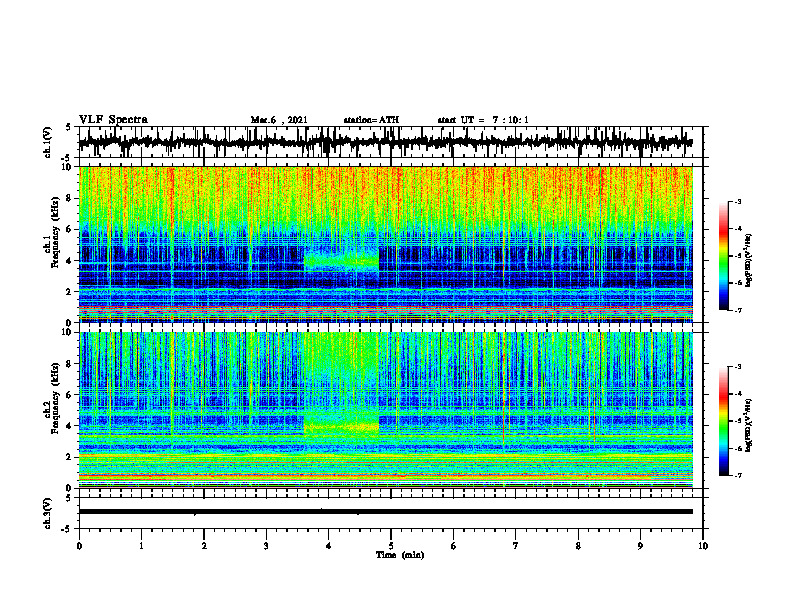Click time-axis tick label "4"
This screenshot has height=612, width=792.
[x=329, y=546]
